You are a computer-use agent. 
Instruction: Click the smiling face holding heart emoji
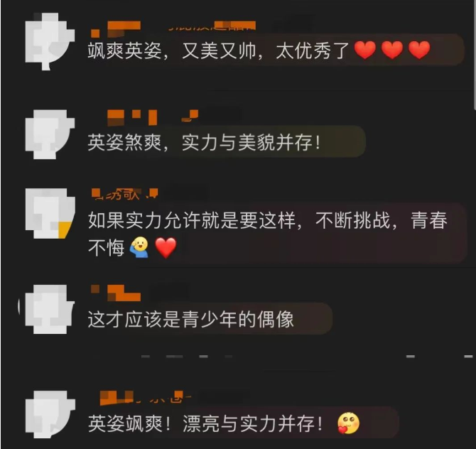coord(349,423)
